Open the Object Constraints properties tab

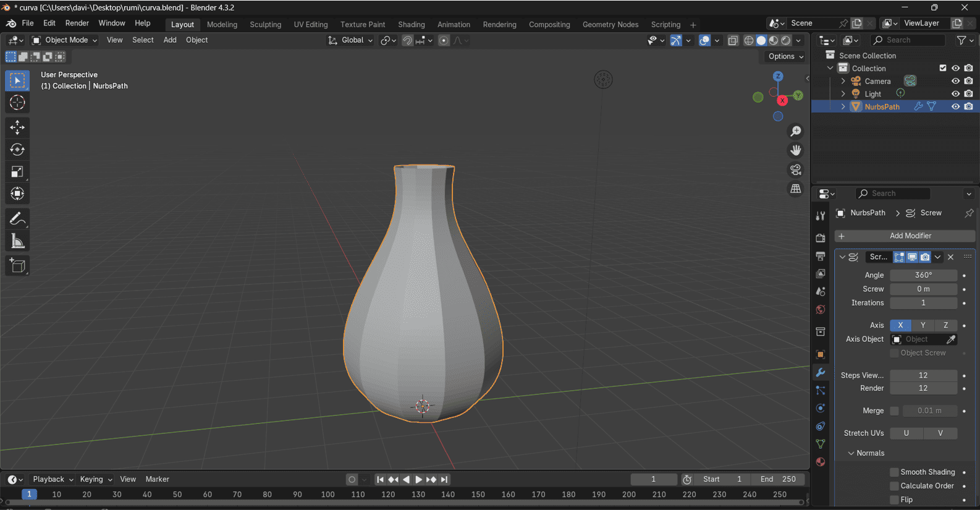pyautogui.click(x=821, y=427)
